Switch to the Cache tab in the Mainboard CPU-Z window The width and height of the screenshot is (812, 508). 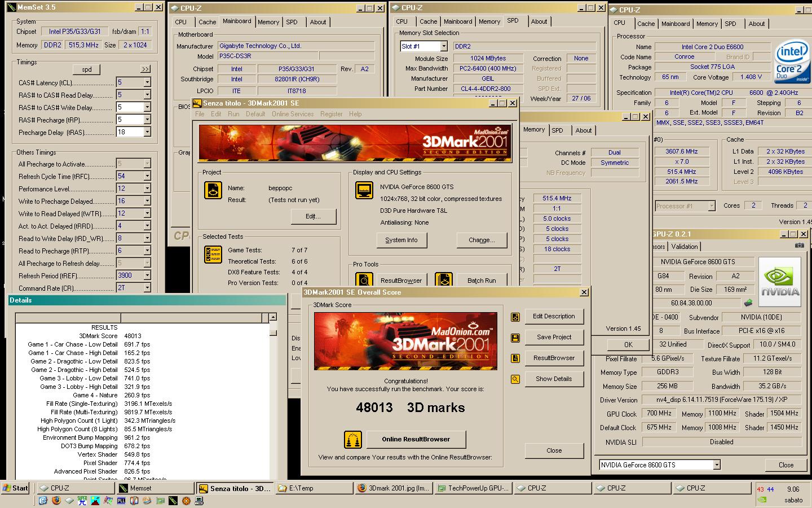click(207, 22)
